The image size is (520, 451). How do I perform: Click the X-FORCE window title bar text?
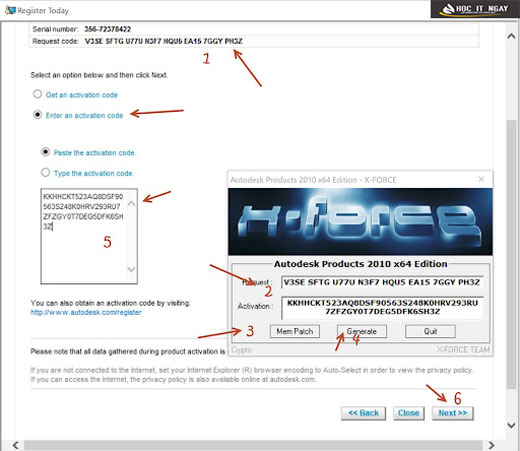(313, 180)
